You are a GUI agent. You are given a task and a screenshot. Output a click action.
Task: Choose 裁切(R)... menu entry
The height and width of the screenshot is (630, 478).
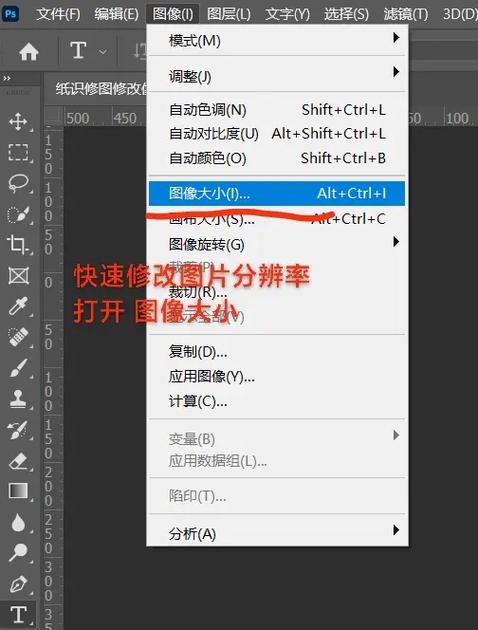click(277, 292)
